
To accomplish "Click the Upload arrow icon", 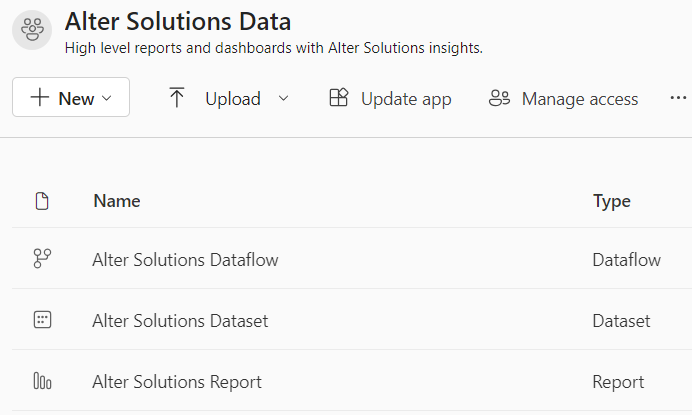I will click(177, 98).
